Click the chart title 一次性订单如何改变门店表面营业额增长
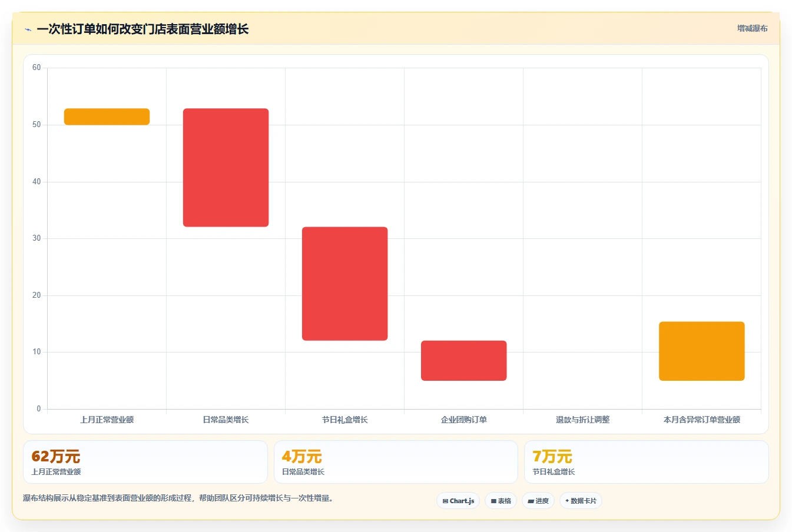This screenshot has height=532, width=792. coord(143,29)
